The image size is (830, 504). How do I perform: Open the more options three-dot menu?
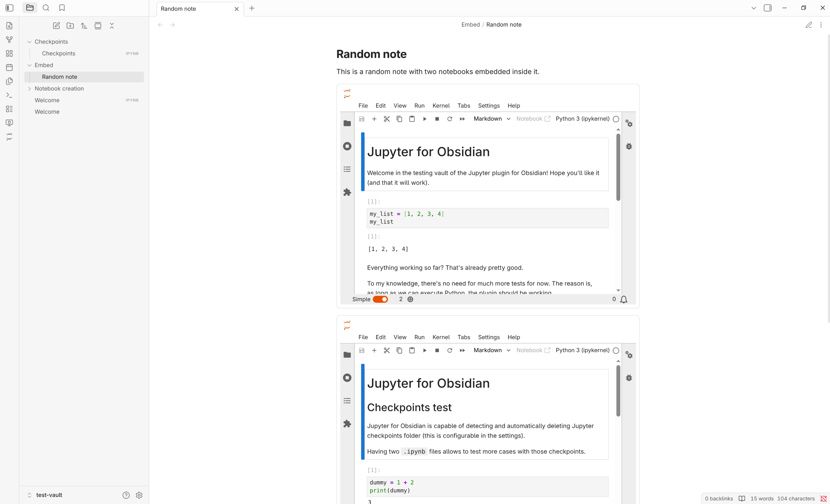point(821,25)
